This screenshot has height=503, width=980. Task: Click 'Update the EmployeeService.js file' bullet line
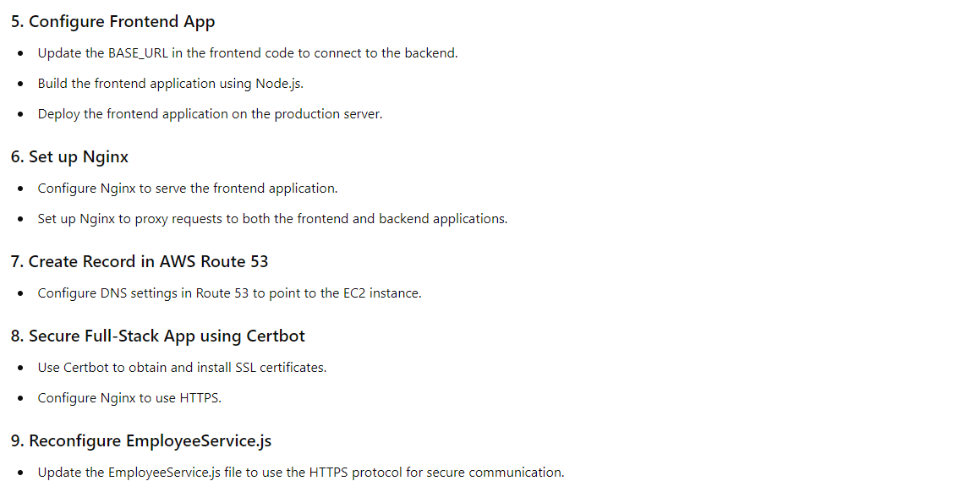301,473
